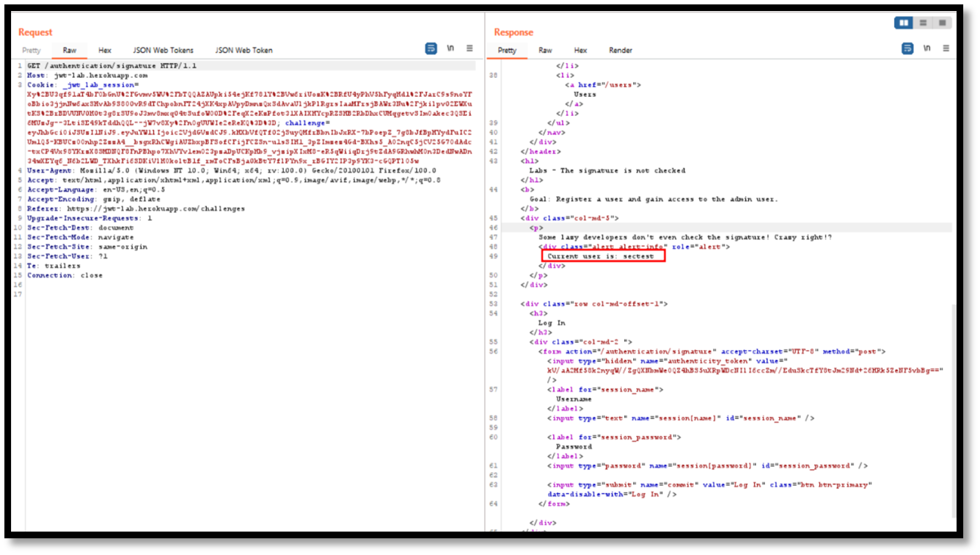This screenshot has height=555, width=980.
Task: Click the Accept: text/html header line
Action: pos(234,180)
